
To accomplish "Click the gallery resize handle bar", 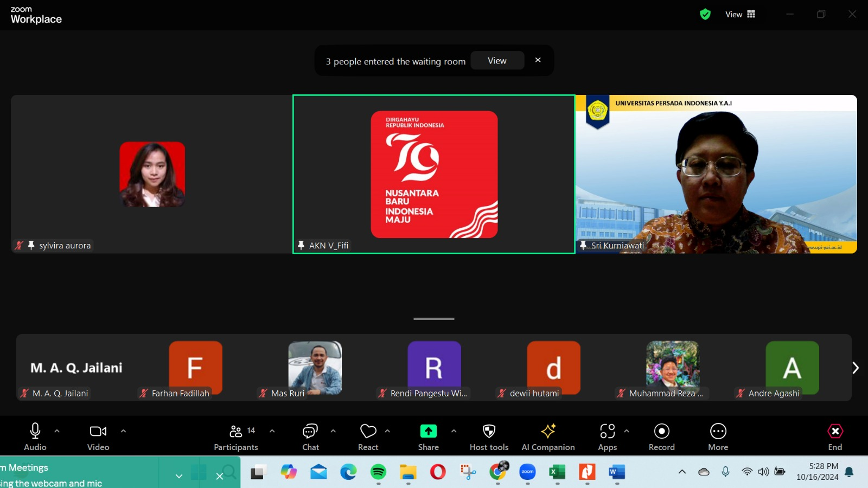I will click(434, 319).
